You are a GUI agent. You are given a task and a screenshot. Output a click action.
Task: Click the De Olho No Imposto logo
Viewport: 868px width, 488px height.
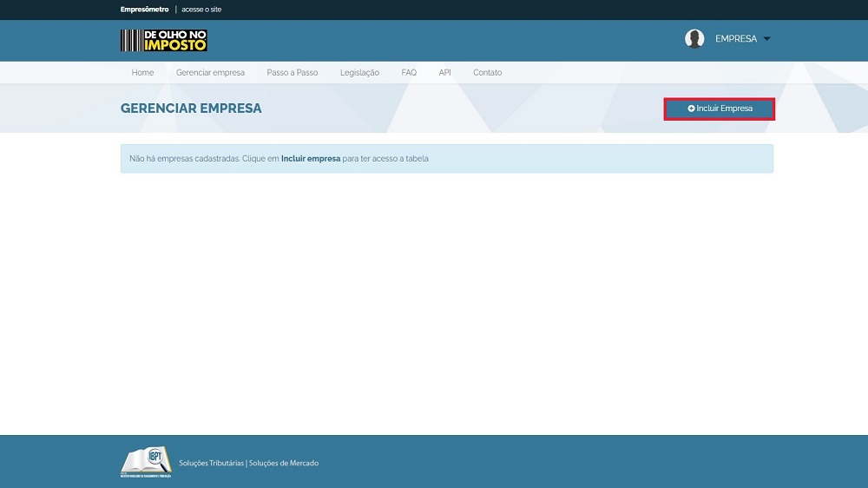163,40
